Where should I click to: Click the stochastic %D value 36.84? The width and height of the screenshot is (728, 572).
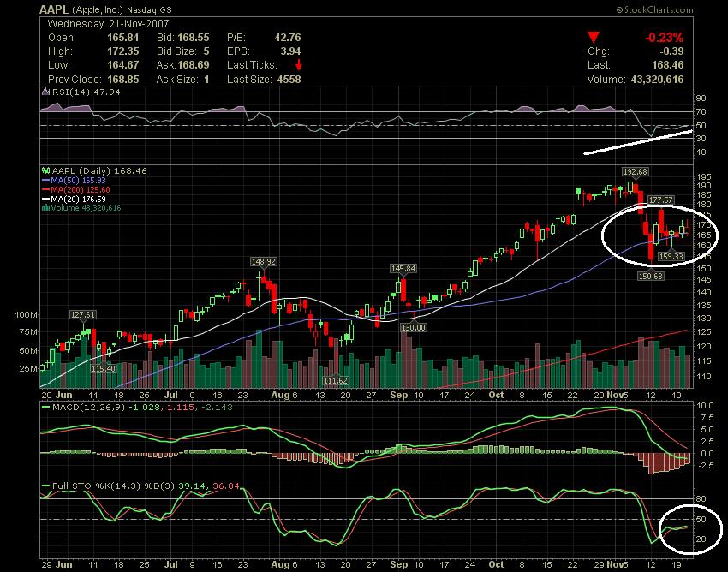[x=225, y=486]
